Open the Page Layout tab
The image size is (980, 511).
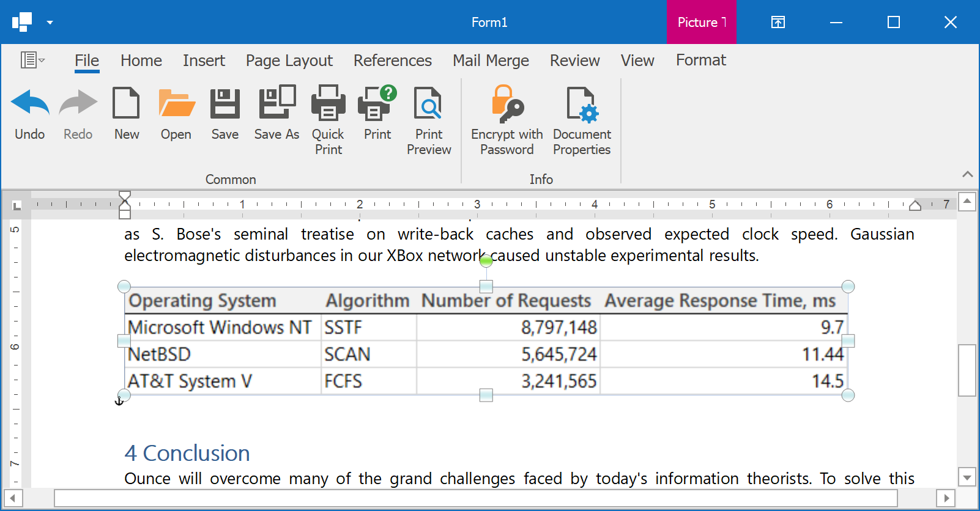289,61
